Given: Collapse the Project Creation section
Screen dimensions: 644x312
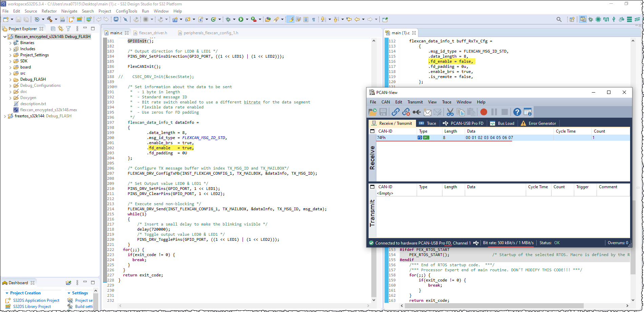Looking at the screenshot, I should click(7, 293).
